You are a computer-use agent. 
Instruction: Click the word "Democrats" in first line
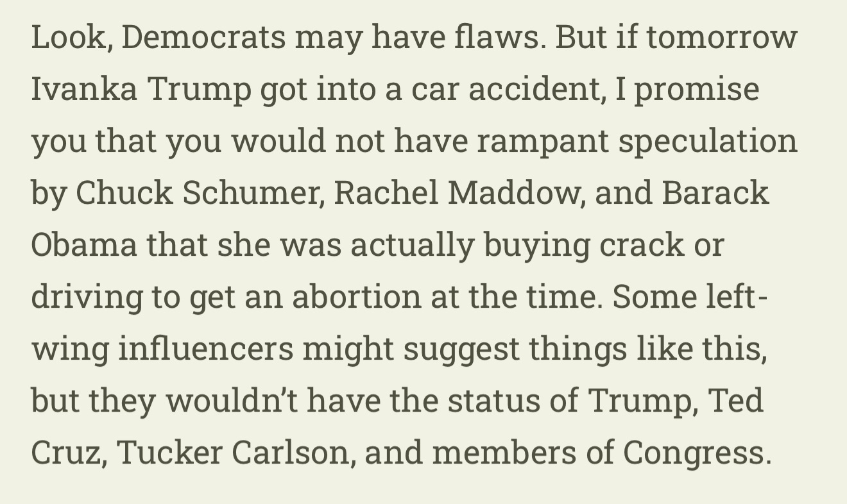pyautogui.click(x=203, y=37)
